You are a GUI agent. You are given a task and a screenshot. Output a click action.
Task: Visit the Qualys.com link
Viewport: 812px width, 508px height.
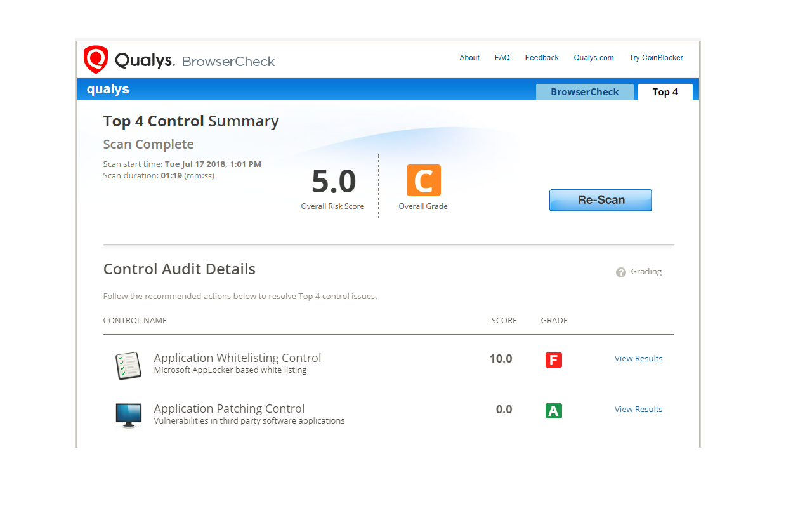(594, 58)
